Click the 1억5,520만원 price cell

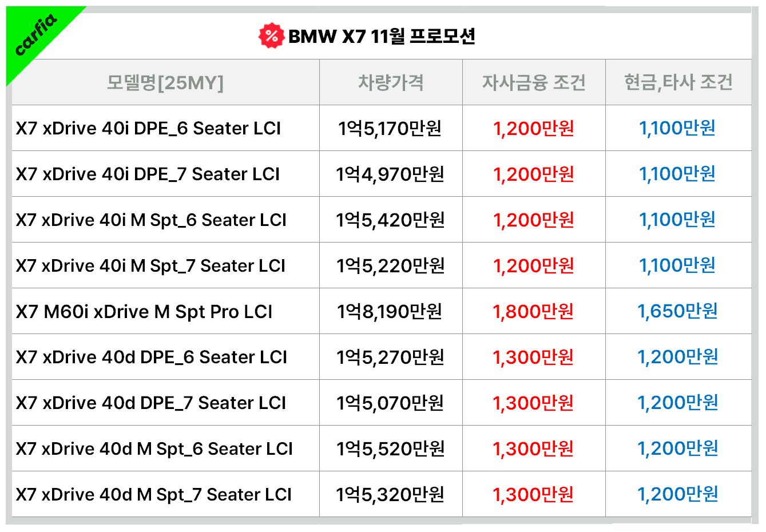point(390,449)
